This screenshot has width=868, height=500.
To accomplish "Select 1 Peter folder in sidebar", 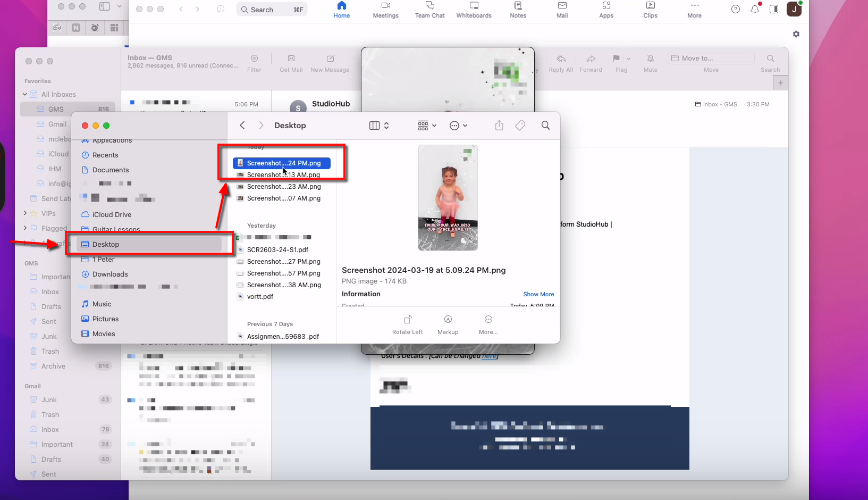I will pyautogui.click(x=103, y=260).
